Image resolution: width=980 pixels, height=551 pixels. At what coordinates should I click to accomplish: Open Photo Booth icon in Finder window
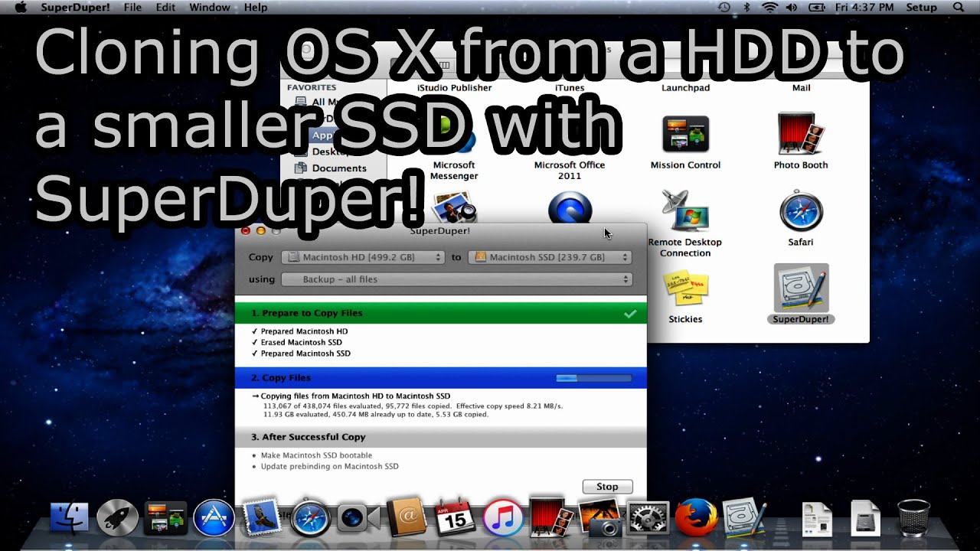coord(801,135)
